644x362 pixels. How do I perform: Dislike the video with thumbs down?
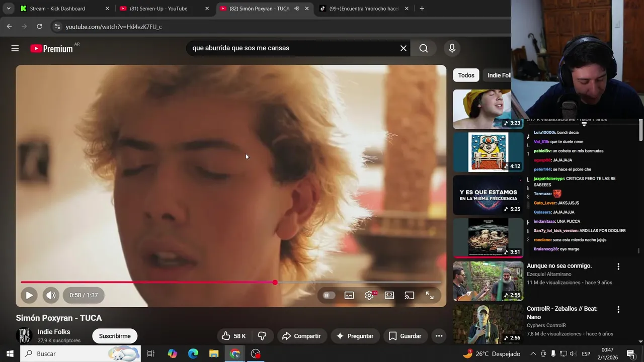point(262,336)
